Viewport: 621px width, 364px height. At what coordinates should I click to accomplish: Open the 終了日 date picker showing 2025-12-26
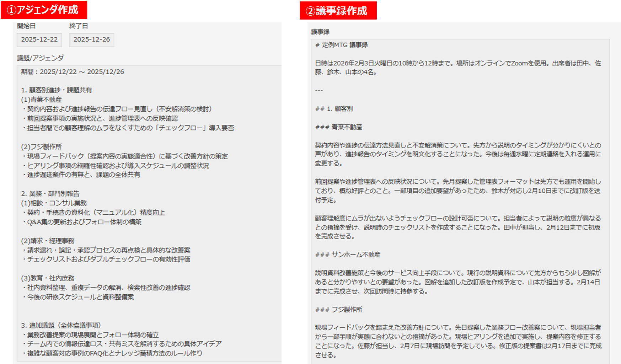point(91,40)
